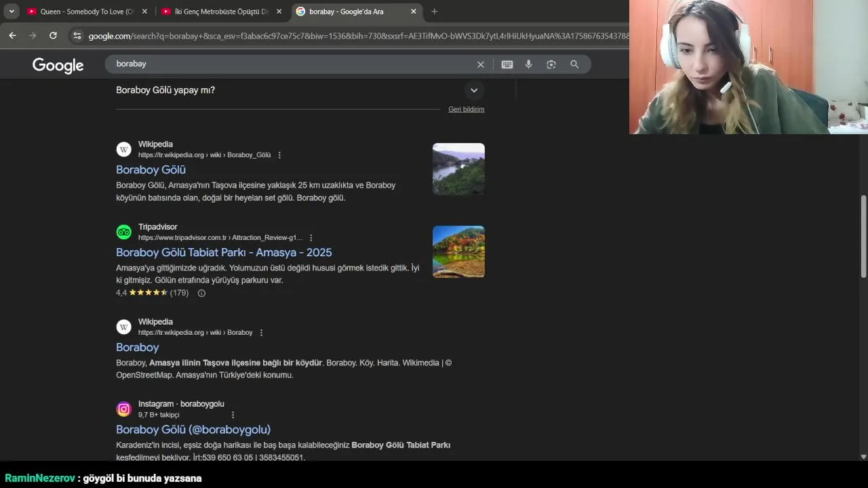
Task: Open a new browser tab
Action: pyautogui.click(x=434, y=12)
